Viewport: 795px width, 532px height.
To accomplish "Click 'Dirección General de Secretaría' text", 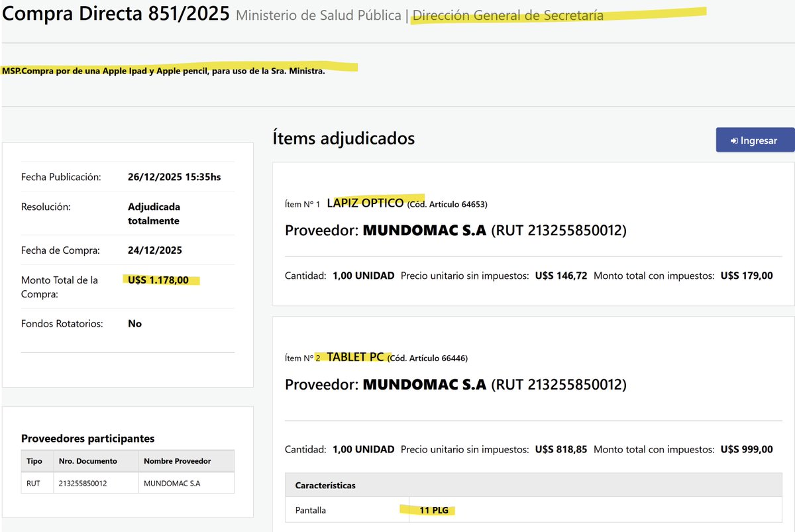I will click(507, 15).
